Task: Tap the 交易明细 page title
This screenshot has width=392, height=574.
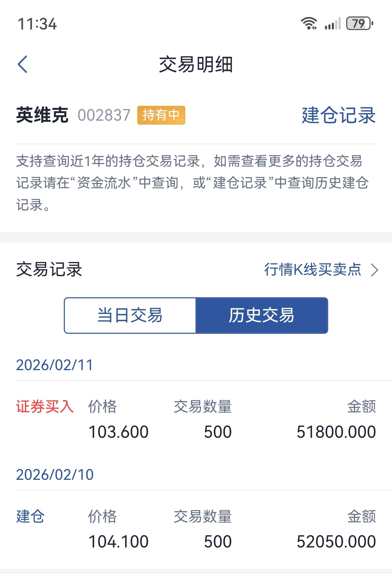Action: tap(196, 64)
